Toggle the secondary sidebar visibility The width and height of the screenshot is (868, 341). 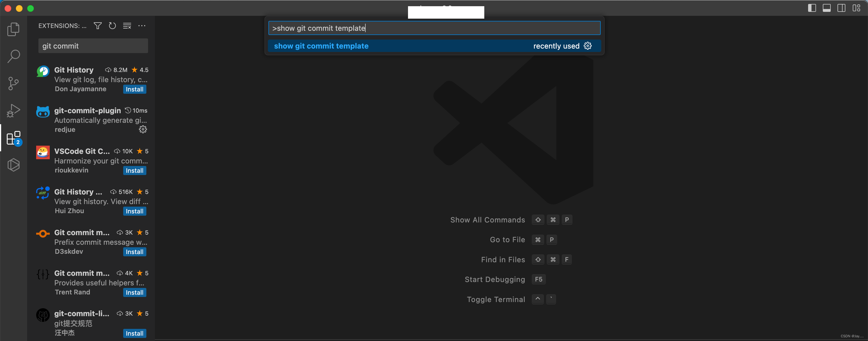tap(841, 8)
